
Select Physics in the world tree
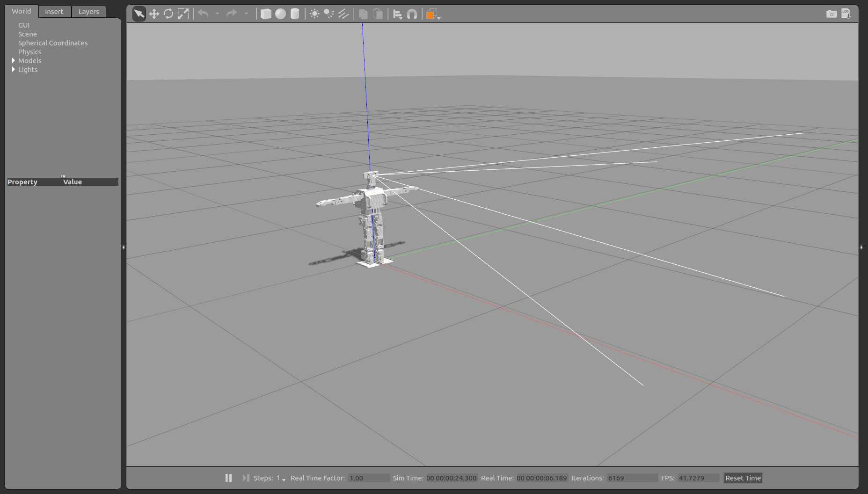[x=29, y=52]
